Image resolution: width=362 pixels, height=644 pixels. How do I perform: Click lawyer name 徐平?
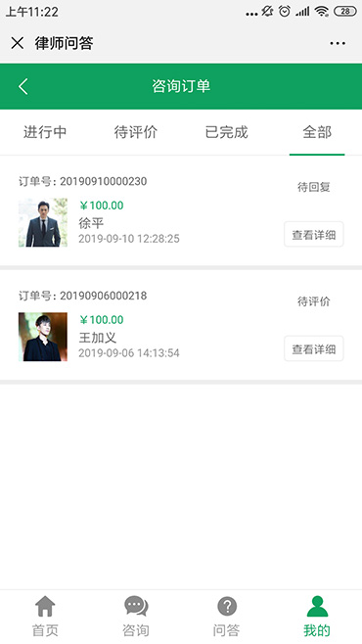click(91, 223)
